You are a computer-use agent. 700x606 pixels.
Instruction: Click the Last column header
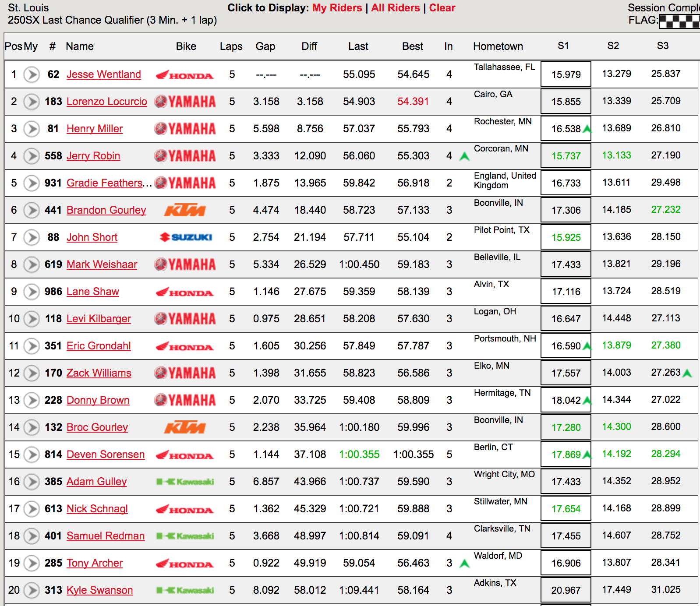(x=358, y=46)
